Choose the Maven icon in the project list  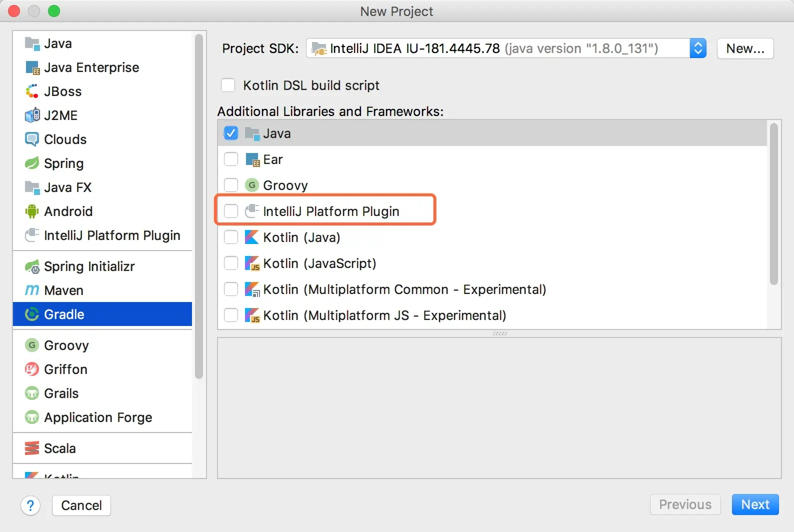pos(32,290)
